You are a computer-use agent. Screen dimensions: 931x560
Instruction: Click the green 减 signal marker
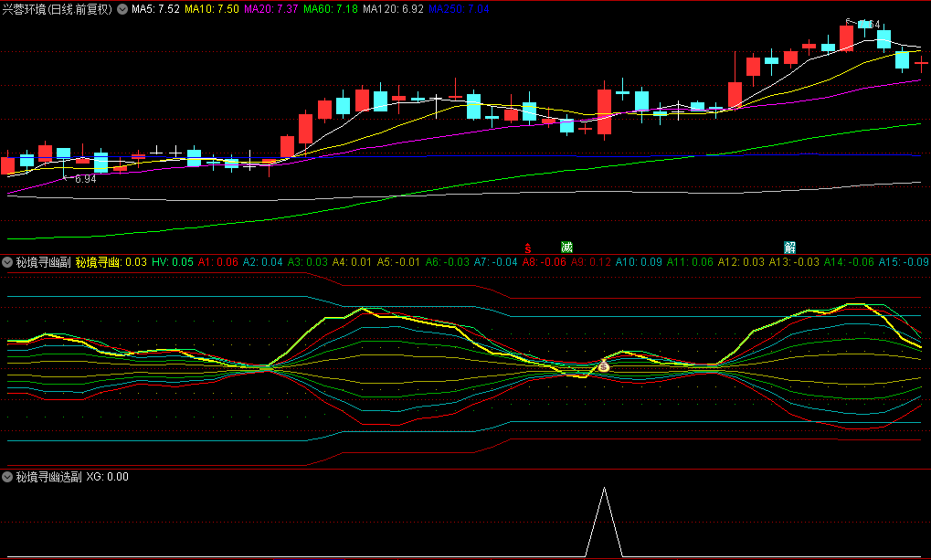pos(566,247)
